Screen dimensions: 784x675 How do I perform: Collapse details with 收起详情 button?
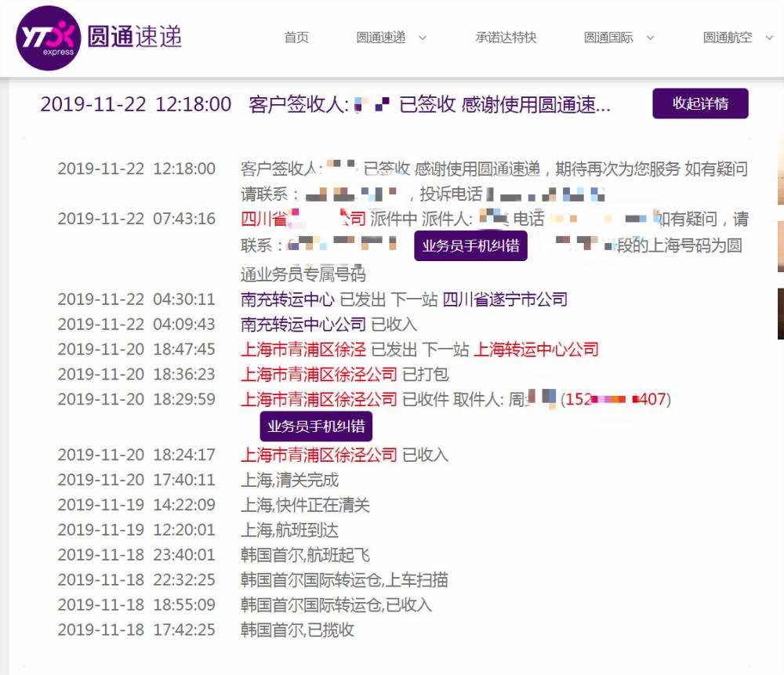point(699,103)
